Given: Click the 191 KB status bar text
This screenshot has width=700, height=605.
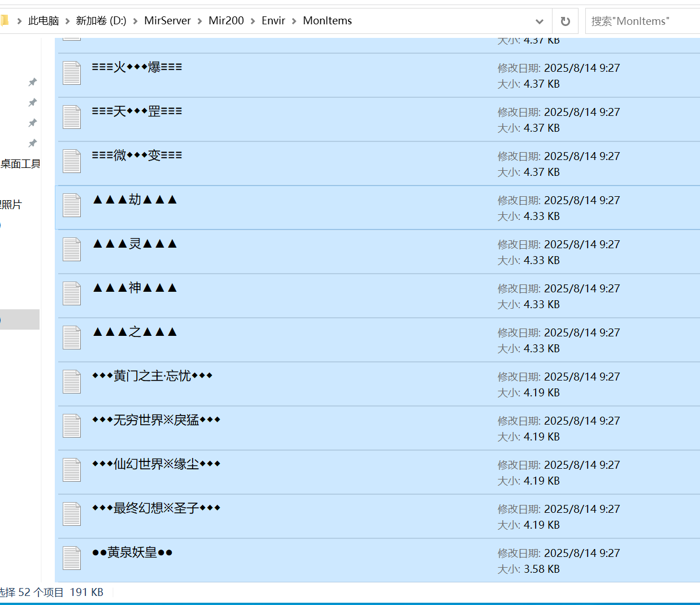Looking at the screenshot, I should tap(86, 592).
